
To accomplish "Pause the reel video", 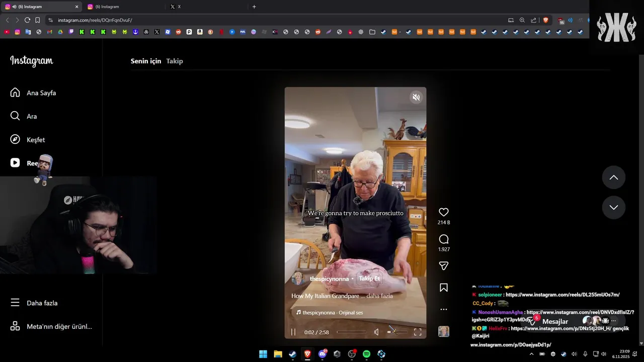I will tap(293, 332).
